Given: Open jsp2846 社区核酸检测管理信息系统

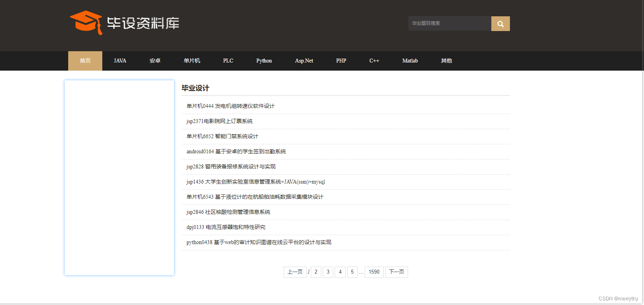Looking at the screenshot, I should (228, 212).
